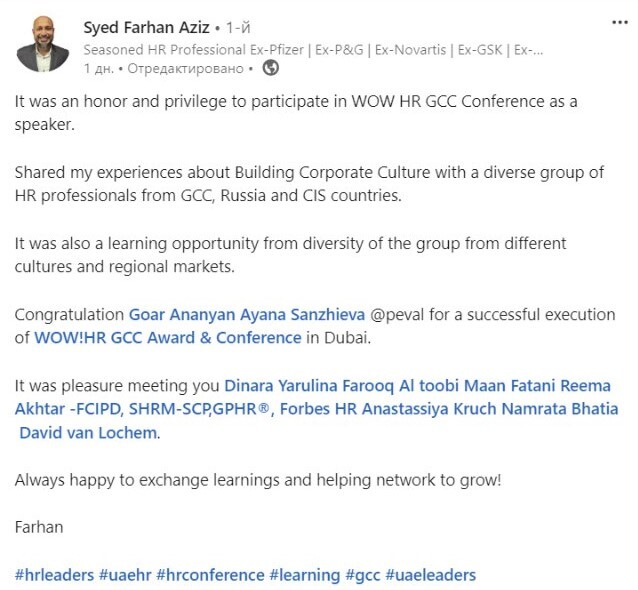
Task: Follow the #gcc hashtag link
Action: [362, 575]
